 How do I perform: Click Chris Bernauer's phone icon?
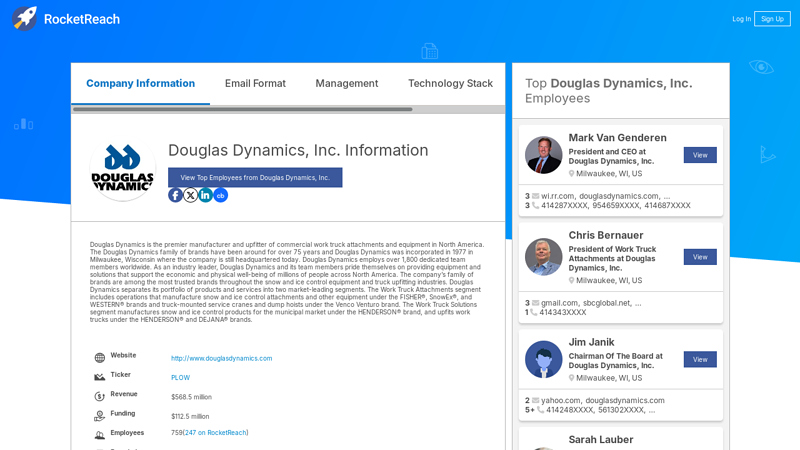[533, 312]
